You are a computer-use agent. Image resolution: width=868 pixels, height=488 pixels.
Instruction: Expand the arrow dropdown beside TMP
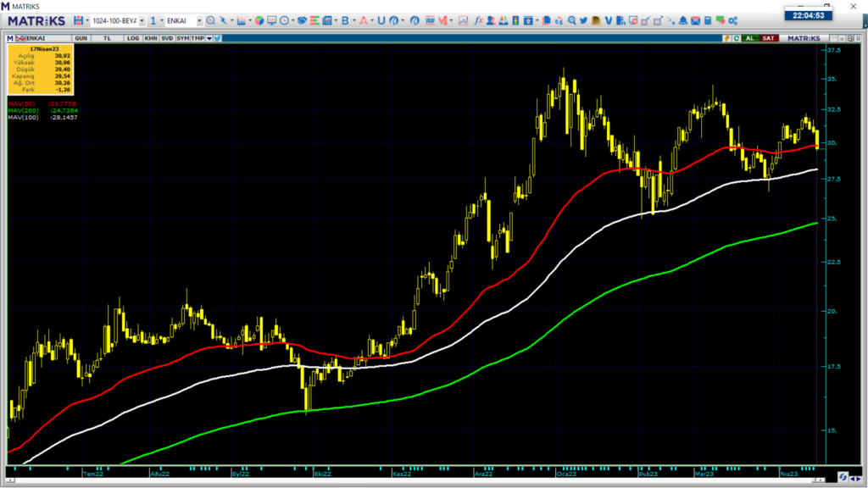pos(208,38)
